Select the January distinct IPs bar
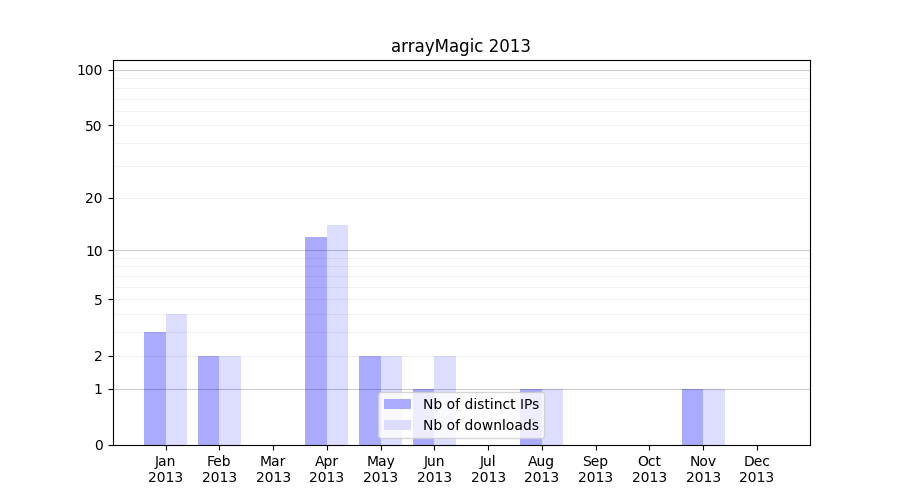The width and height of the screenshot is (900, 500). click(155, 388)
